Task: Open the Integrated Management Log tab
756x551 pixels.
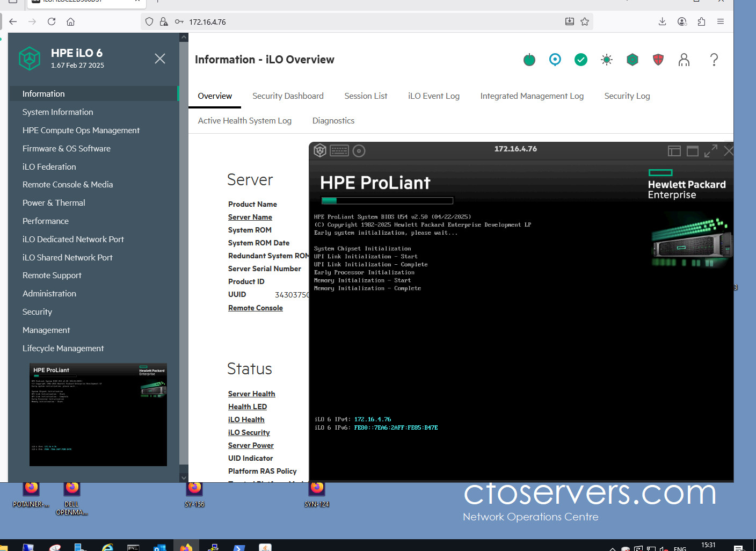Action: [532, 96]
